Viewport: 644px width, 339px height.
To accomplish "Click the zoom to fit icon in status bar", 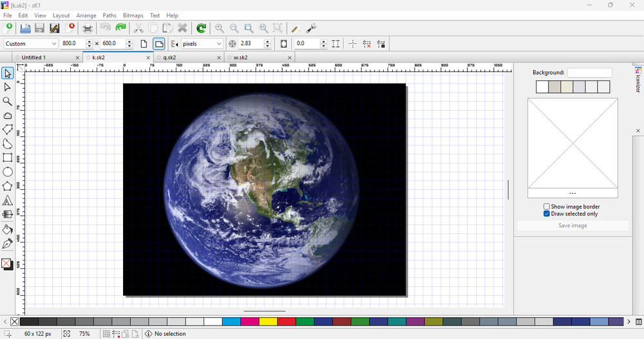I will pos(66,334).
